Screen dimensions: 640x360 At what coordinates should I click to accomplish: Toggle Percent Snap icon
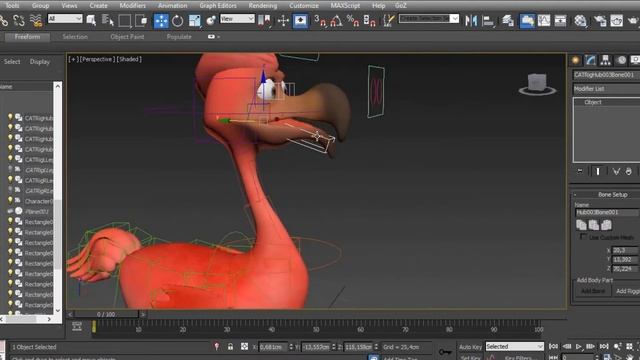(353, 20)
